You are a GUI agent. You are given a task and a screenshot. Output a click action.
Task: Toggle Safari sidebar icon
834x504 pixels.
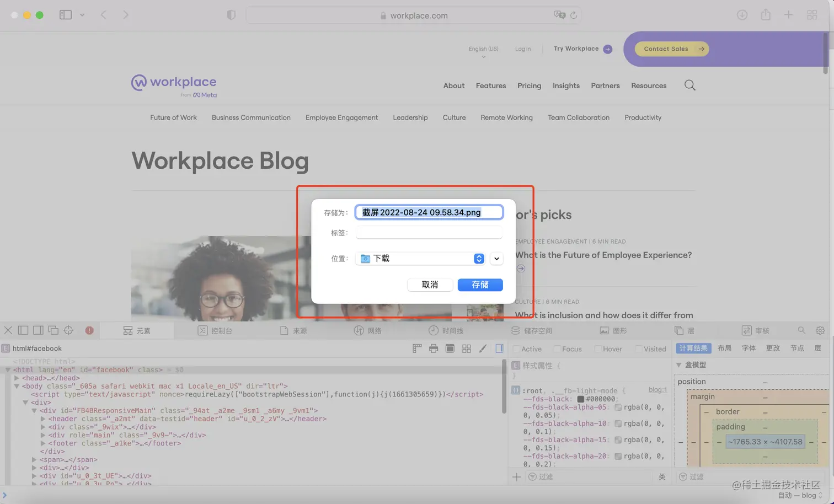pyautogui.click(x=66, y=15)
